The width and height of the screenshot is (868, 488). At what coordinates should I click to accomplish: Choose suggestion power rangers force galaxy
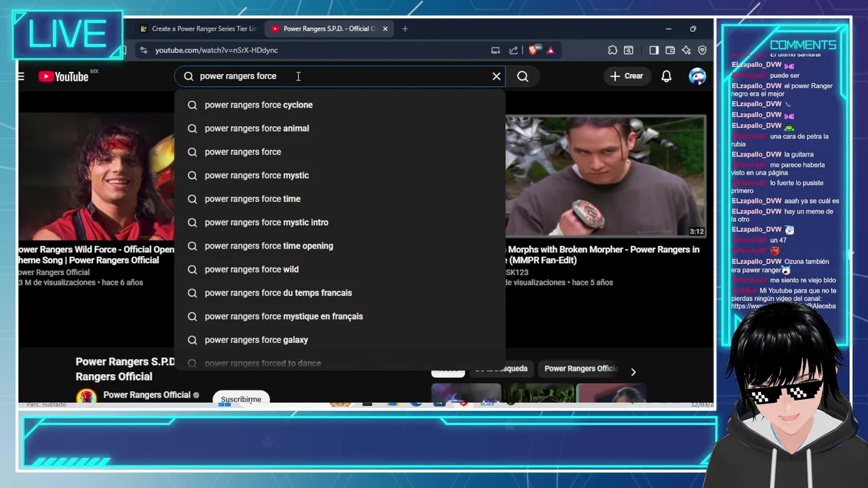[340, 340]
